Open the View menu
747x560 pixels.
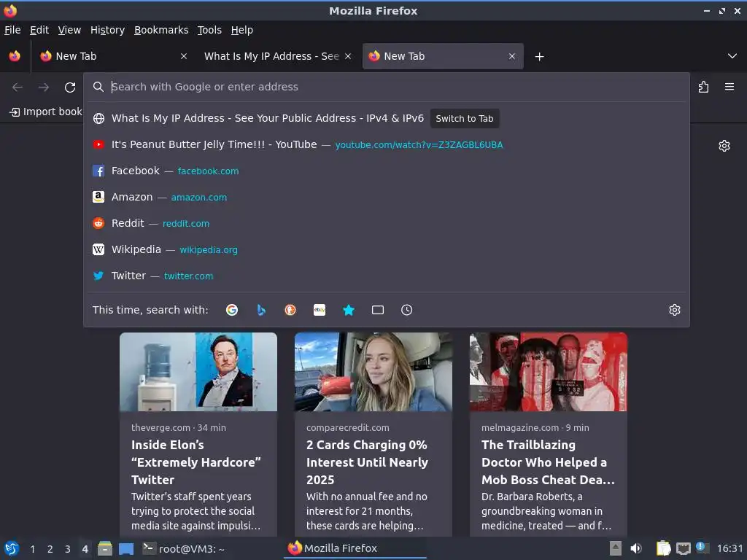click(x=69, y=30)
